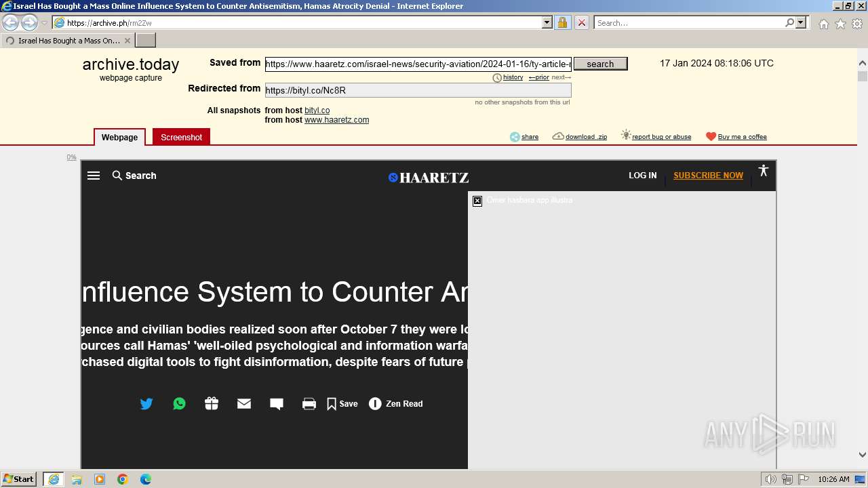Click the security lock icon in address bar
This screenshot has height=488, width=868.
coord(562,22)
